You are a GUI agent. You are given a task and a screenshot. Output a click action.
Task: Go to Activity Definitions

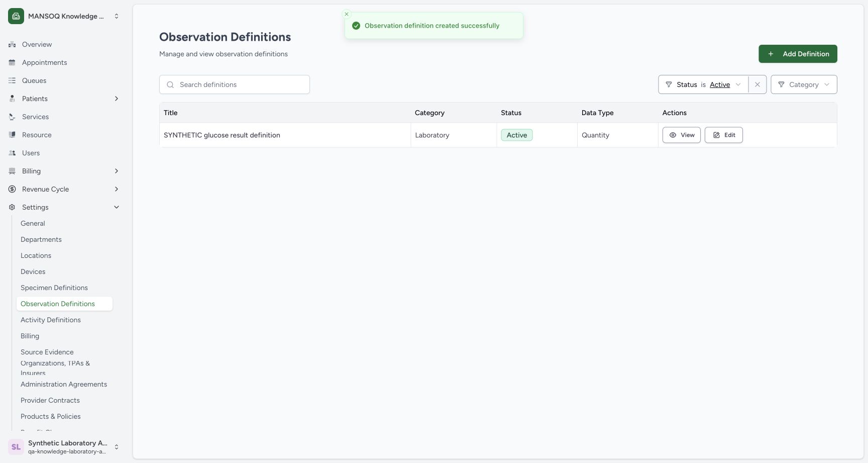tap(51, 320)
